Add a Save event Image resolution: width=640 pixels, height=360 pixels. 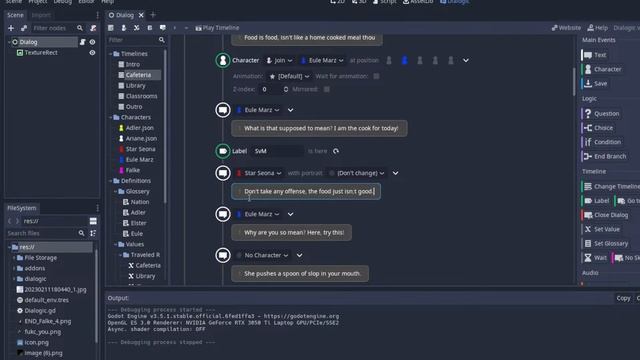click(596, 84)
